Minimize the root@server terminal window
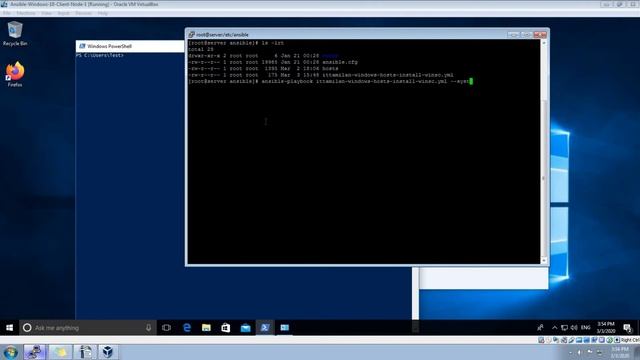640x360 pixels. click(x=513, y=35)
